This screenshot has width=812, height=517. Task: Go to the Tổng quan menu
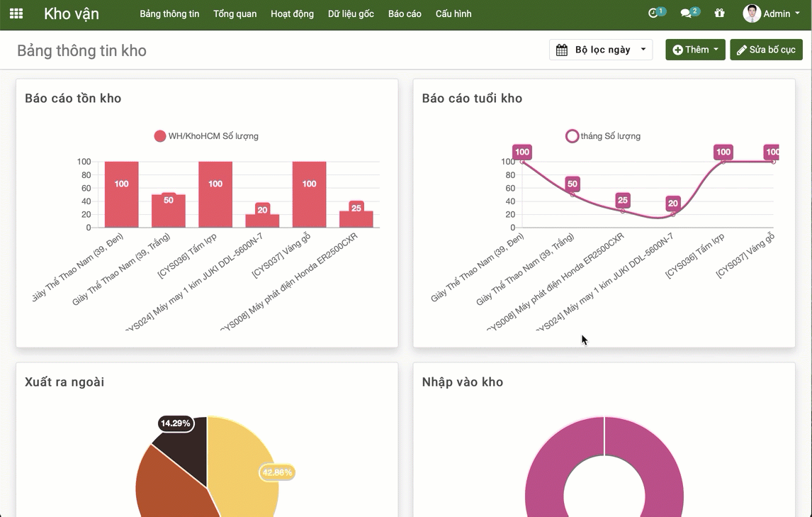point(235,14)
